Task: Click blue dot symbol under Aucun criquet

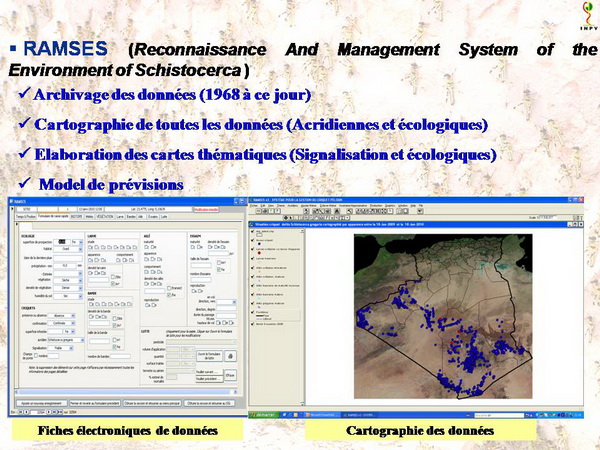Action: coord(259,244)
